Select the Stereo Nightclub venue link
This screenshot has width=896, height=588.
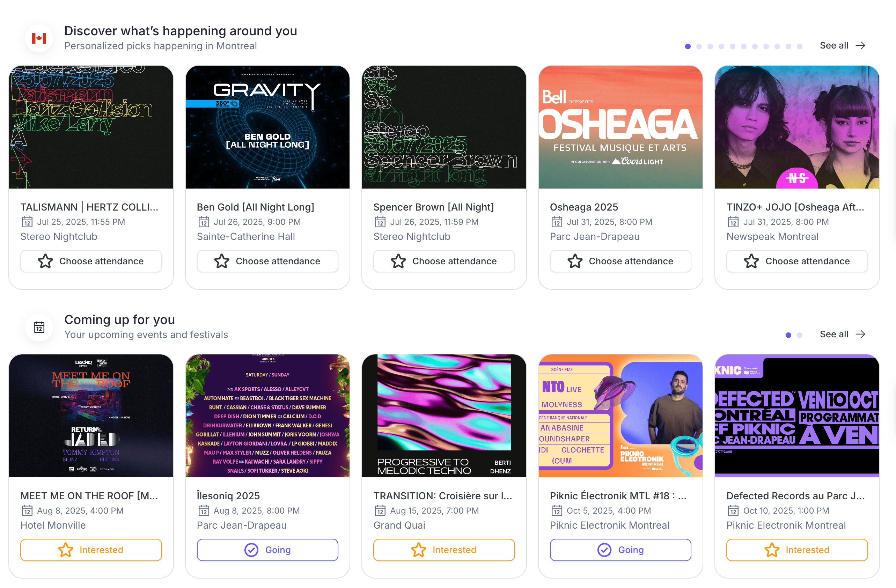[x=59, y=236]
